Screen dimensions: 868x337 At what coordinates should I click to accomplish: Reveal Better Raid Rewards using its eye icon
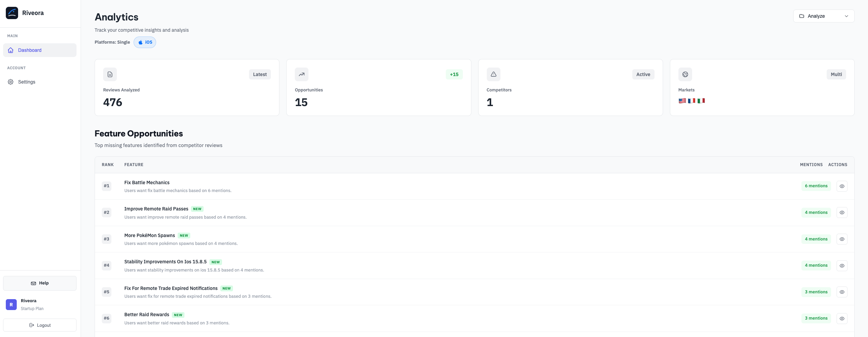(x=842, y=318)
